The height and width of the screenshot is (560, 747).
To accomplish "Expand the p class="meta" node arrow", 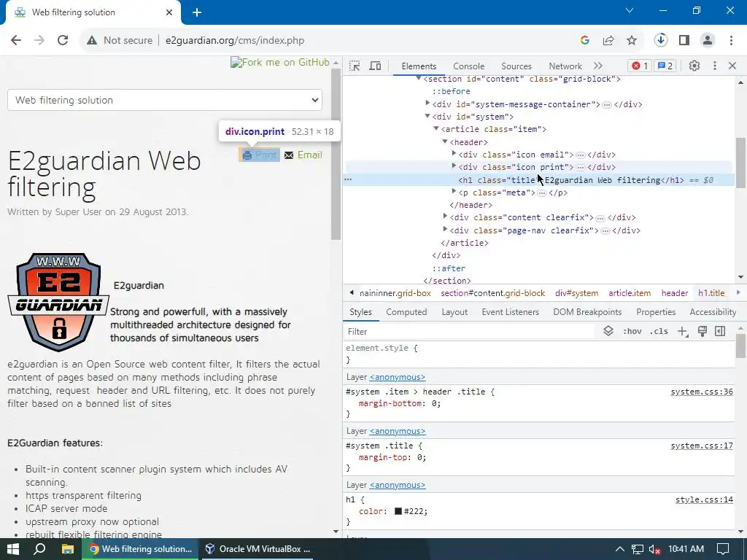I will coord(454,192).
